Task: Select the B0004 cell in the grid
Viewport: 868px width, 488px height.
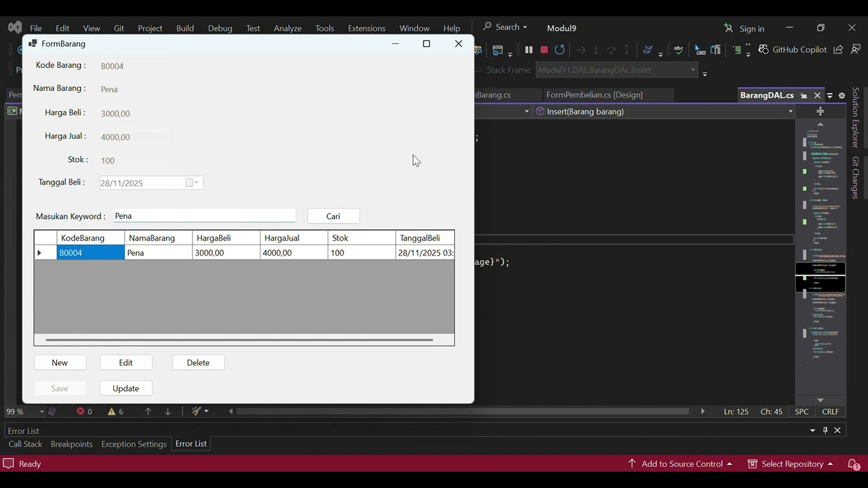Action: pyautogui.click(x=91, y=253)
